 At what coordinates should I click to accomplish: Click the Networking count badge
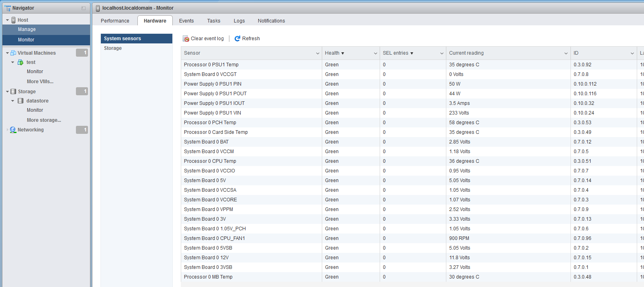pos(82,129)
